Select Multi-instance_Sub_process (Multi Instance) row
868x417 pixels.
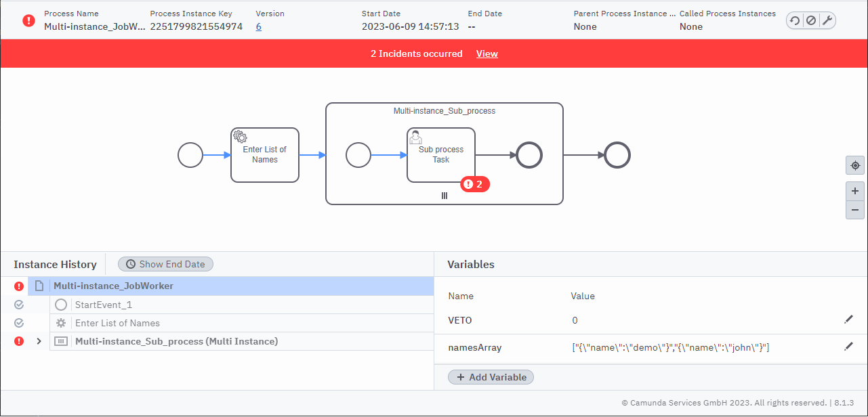click(241, 342)
